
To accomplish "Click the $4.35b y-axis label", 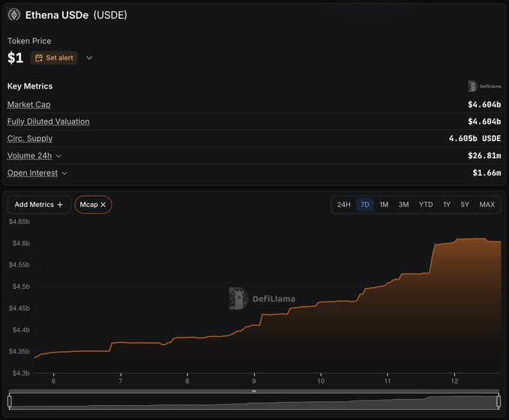I will [x=19, y=352].
